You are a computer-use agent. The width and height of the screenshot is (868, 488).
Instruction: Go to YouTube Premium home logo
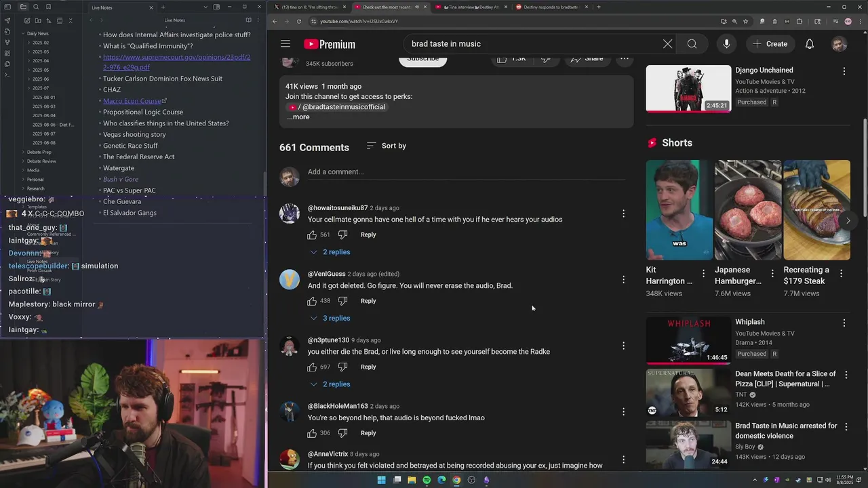330,44
